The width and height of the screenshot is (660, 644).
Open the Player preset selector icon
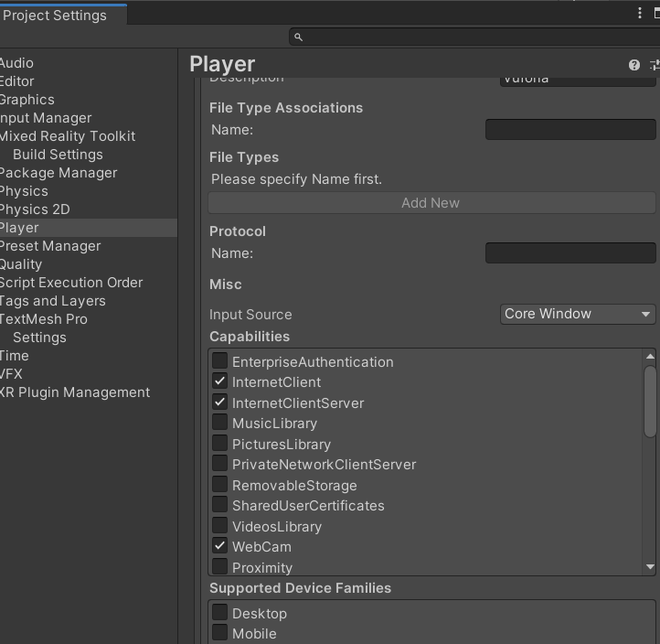[655, 65]
